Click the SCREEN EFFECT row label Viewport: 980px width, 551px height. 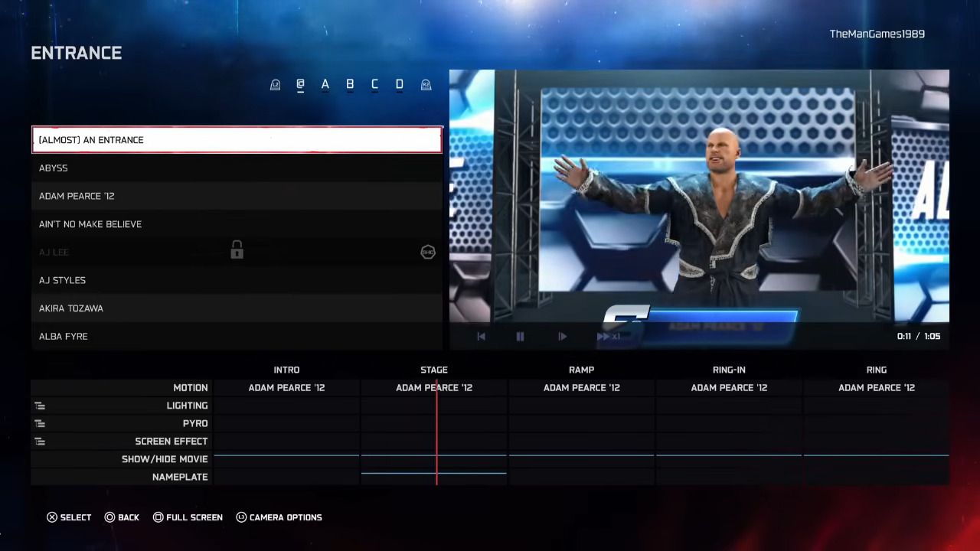click(x=171, y=442)
